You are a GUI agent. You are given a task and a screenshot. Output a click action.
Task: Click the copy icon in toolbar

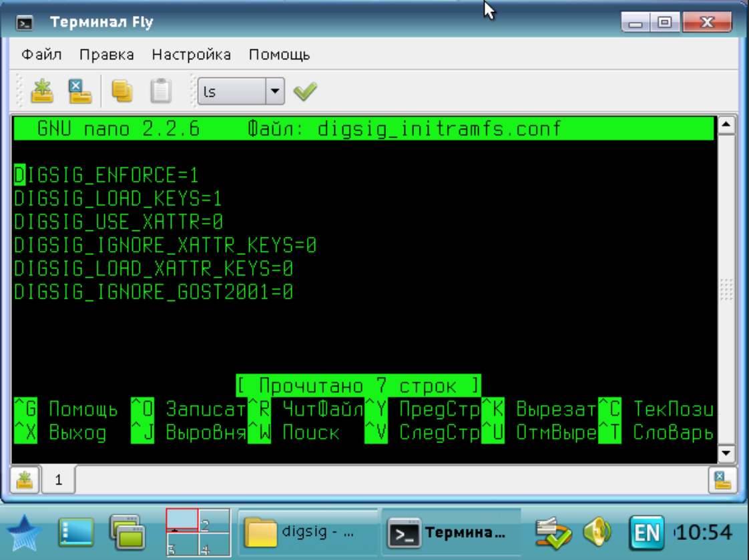pos(121,91)
